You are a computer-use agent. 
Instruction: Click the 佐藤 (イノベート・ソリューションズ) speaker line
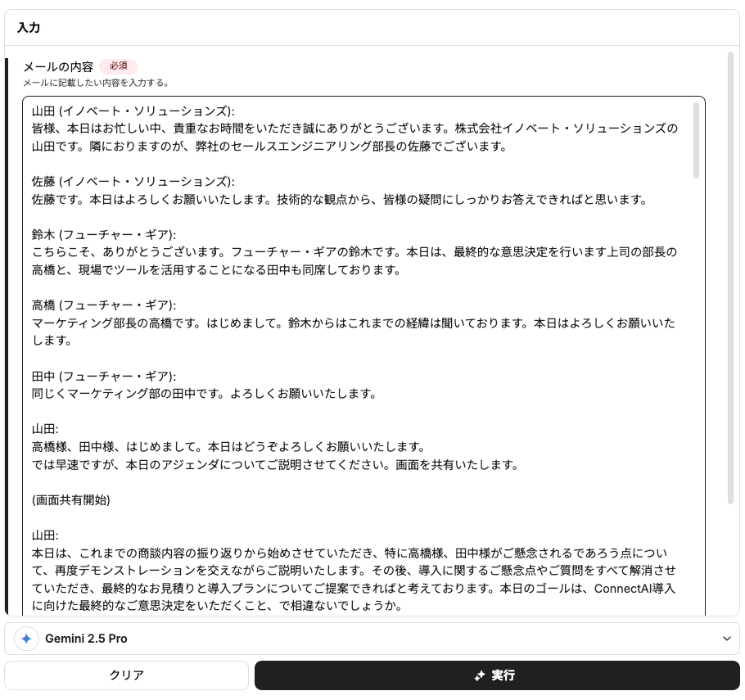coord(133,181)
